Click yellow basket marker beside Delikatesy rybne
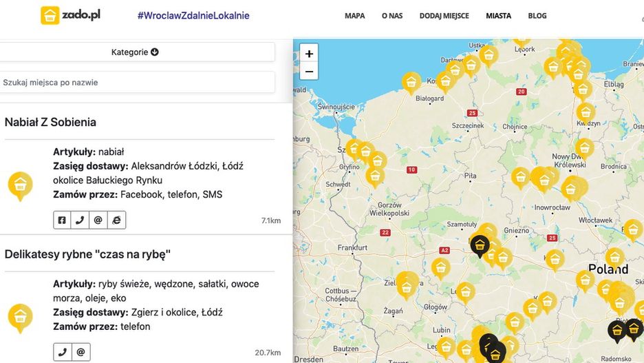Viewport: 644px width, 363px height. [x=20, y=317]
